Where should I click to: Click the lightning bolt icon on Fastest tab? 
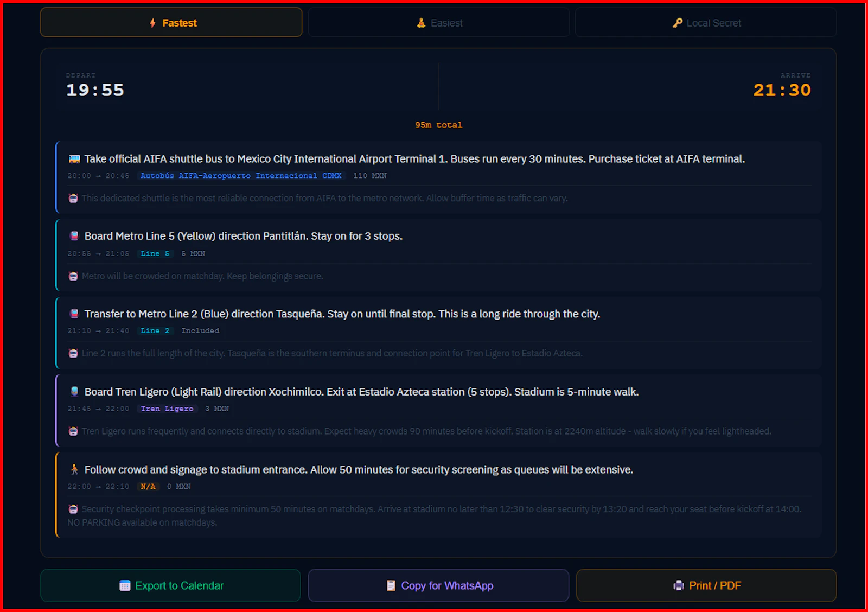[152, 23]
